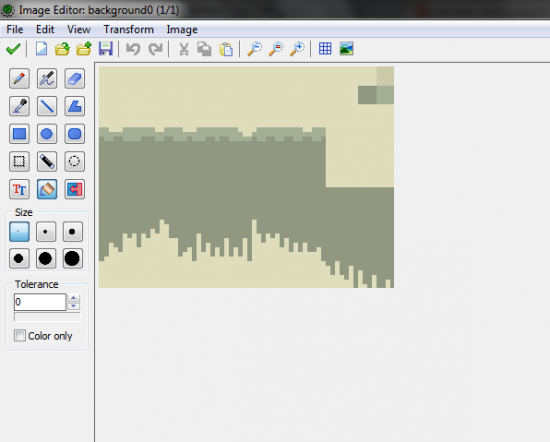Open the Image menu
The width and height of the screenshot is (550, 442).
182,29
